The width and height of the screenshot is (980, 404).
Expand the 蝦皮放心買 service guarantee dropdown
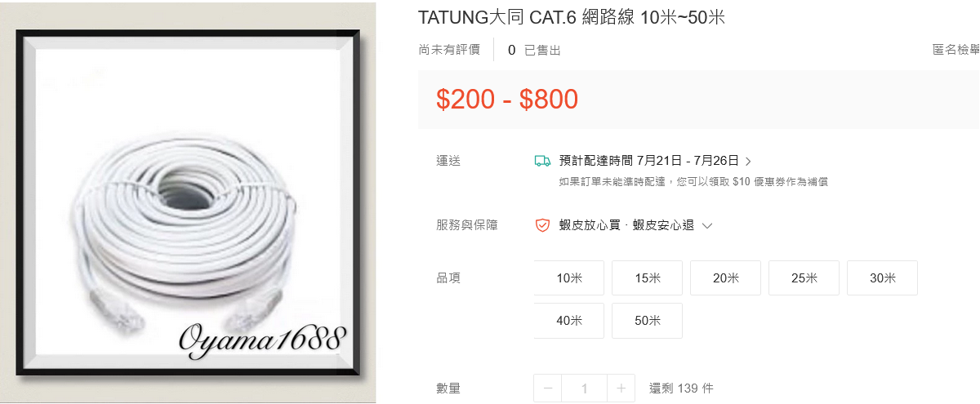[x=707, y=226]
